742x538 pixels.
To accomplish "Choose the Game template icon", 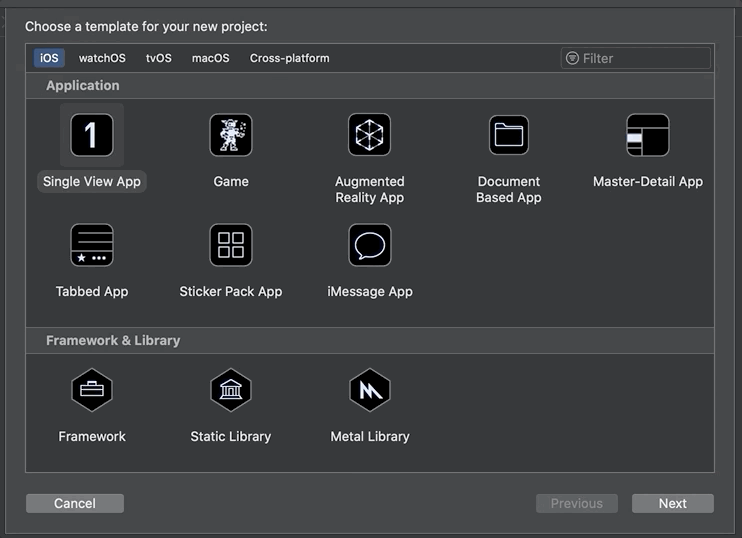I will [x=231, y=135].
